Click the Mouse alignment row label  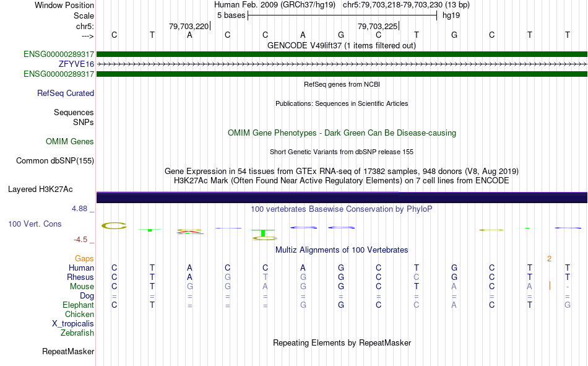(82, 286)
